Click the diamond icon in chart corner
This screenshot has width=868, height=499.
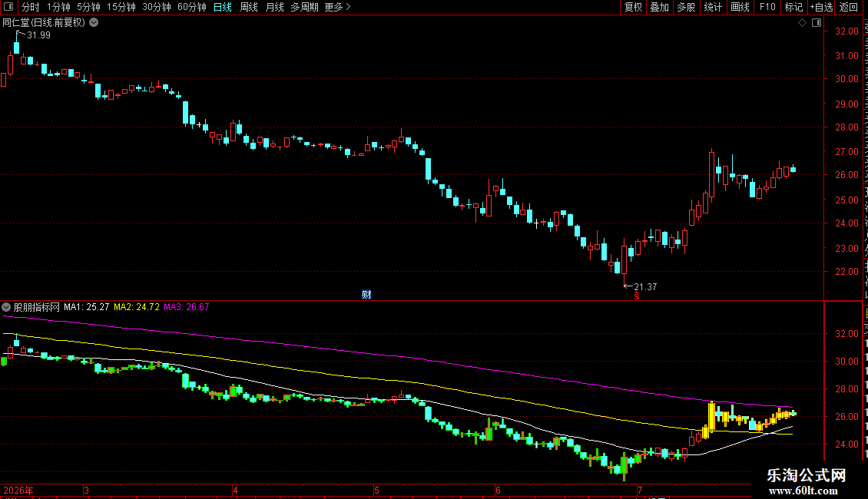(x=802, y=23)
